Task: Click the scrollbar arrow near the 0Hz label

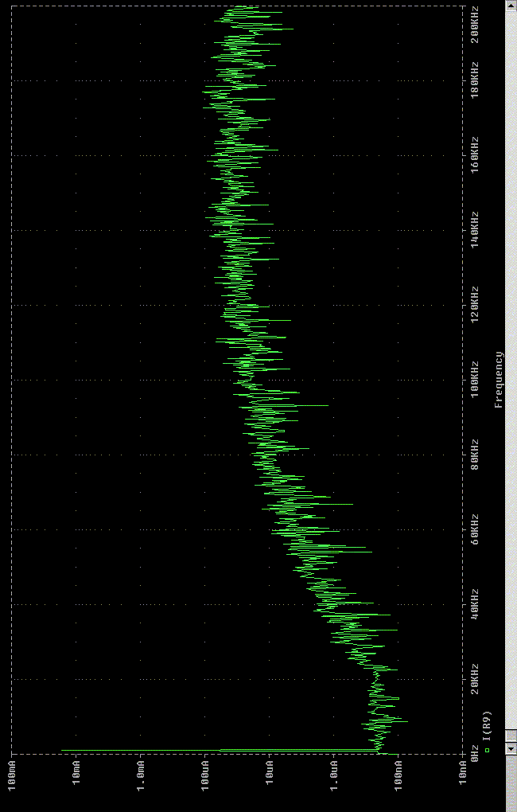Action: click(511, 749)
